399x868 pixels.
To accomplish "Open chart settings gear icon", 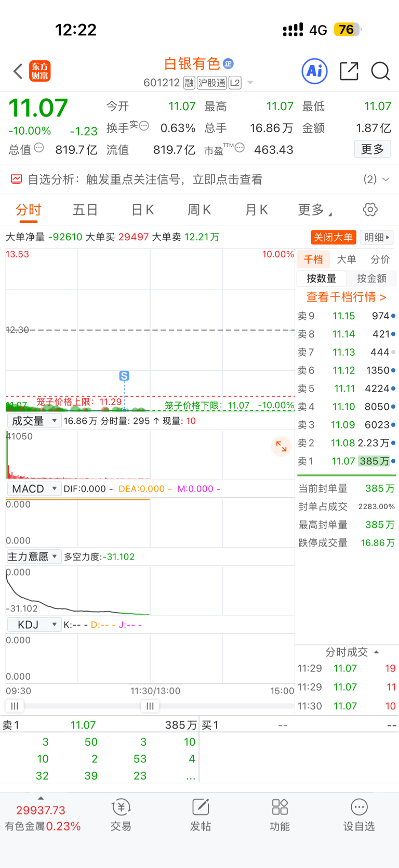I will coord(370,210).
